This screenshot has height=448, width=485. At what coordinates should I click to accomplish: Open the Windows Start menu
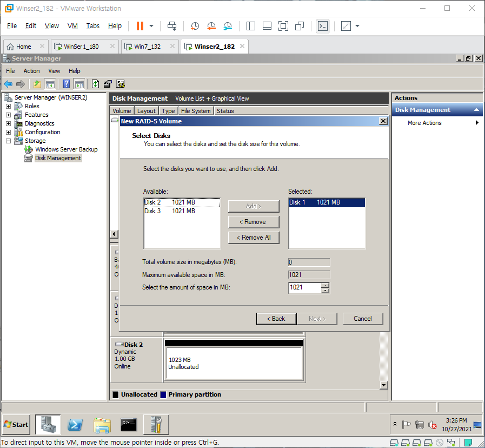point(16,425)
